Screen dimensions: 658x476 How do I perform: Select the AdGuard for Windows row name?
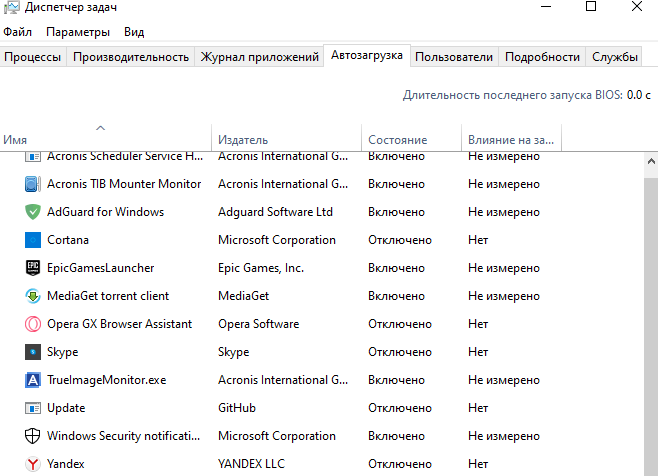pos(105,212)
